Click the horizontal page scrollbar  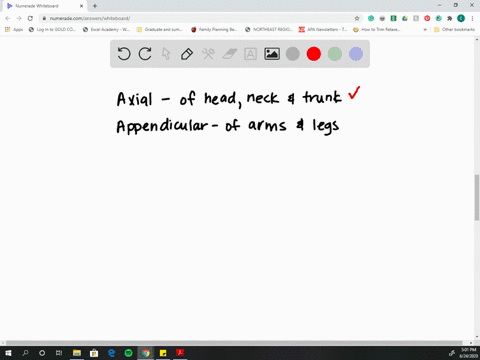tap(234, 343)
